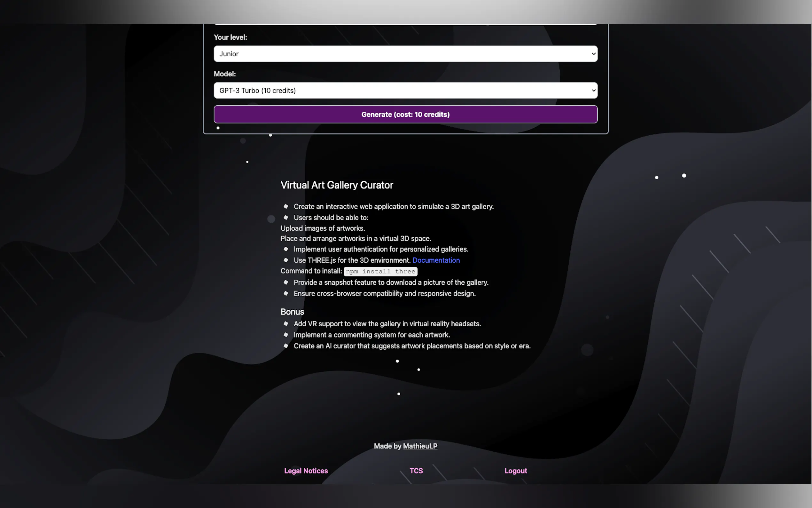Viewport: 812px width, 508px height.
Task: Click bullet icon beside 'Provide a snapshot feature'
Action: coord(286,282)
